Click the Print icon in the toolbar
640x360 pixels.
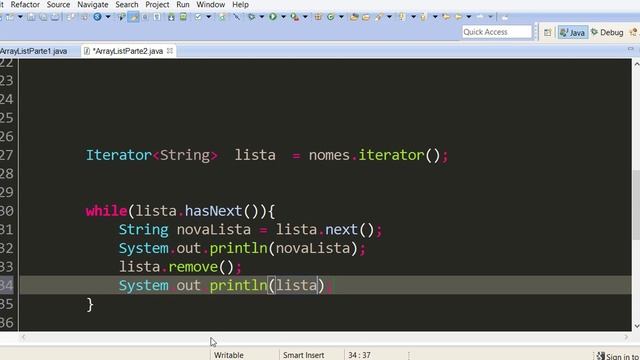pos(55,17)
